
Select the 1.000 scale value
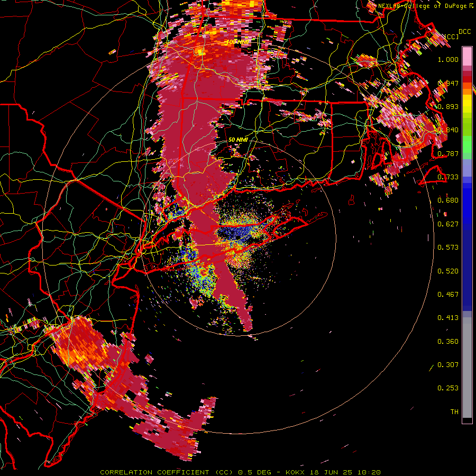[x=448, y=59]
